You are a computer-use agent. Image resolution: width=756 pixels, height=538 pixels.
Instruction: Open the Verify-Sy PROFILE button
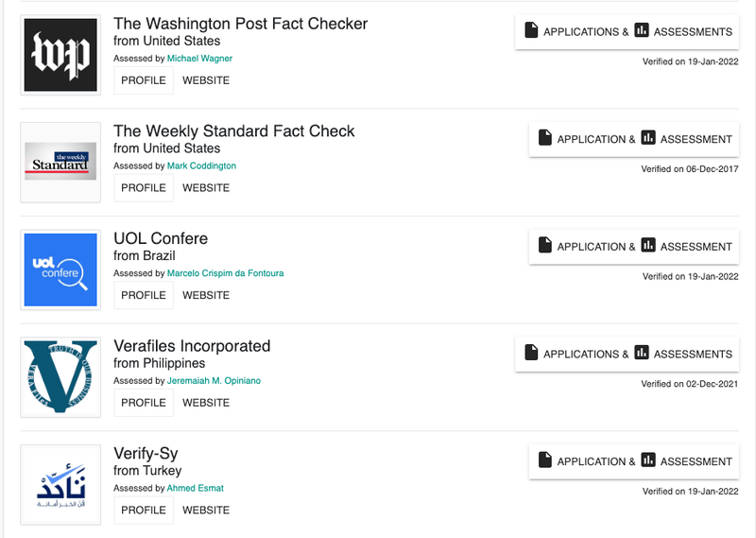tap(144, 510)
